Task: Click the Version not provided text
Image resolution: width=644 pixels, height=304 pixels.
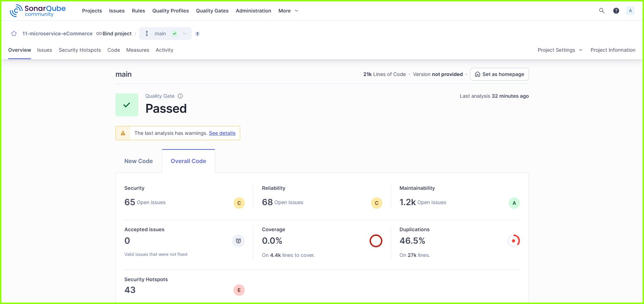Action: (438, 74)
